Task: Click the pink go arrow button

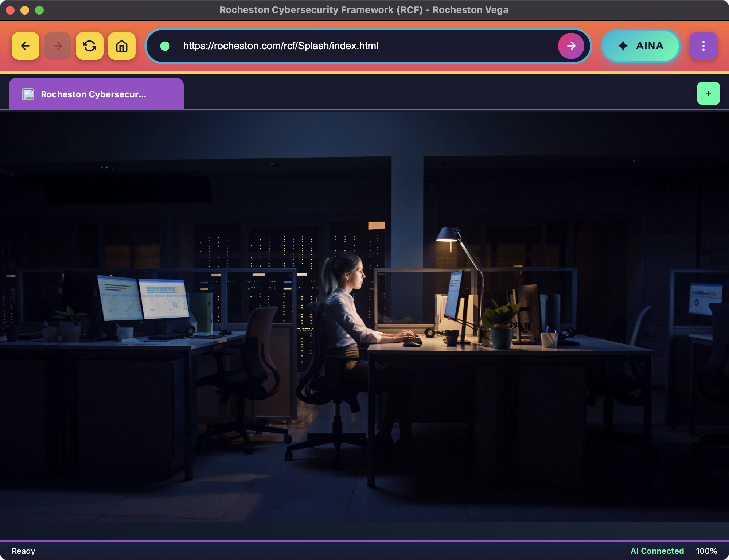Action: click(571, 46)
